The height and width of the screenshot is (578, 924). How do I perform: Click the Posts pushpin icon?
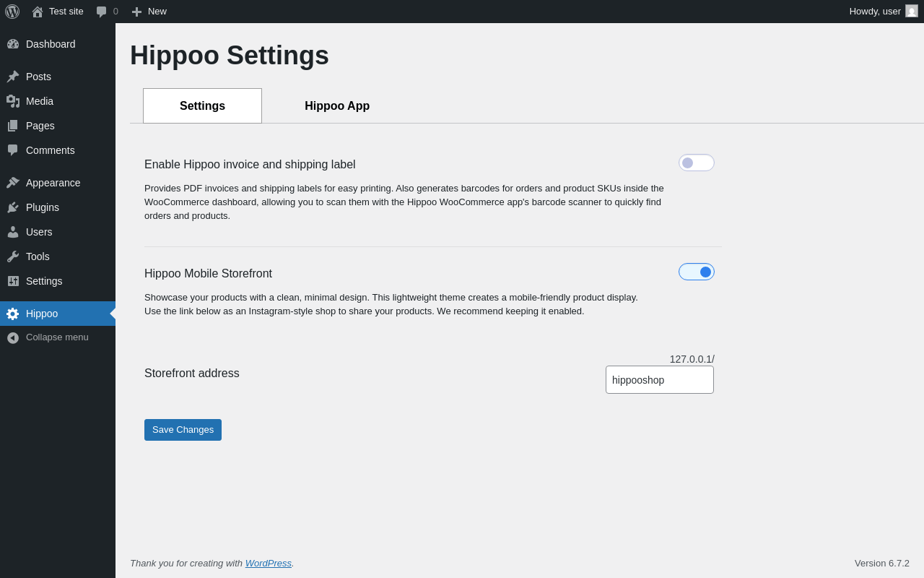13,77
